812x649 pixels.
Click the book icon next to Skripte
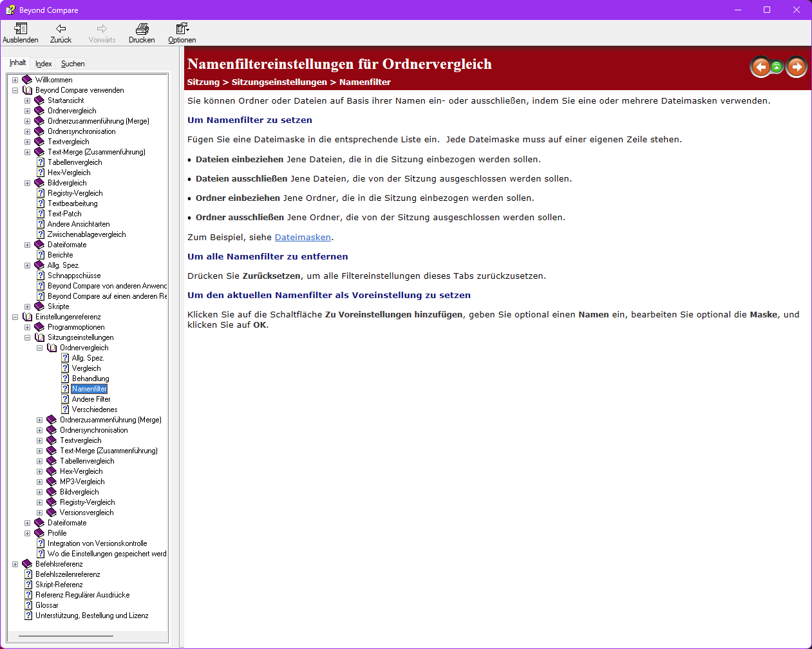[39, 306]
